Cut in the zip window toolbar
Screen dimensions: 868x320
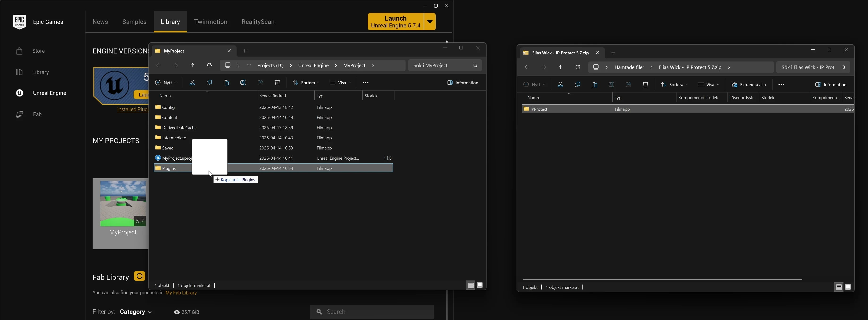click(560, 85)
